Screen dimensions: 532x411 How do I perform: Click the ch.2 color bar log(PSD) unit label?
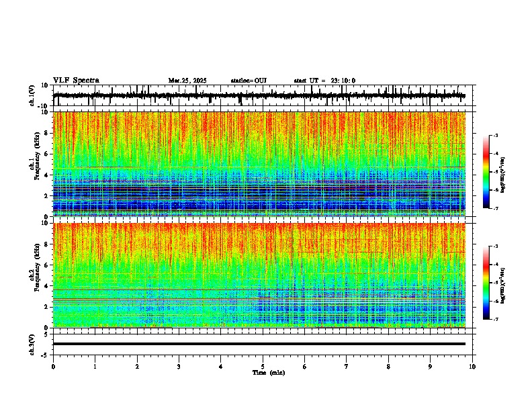pyautogui.click(x=503, y=285)
